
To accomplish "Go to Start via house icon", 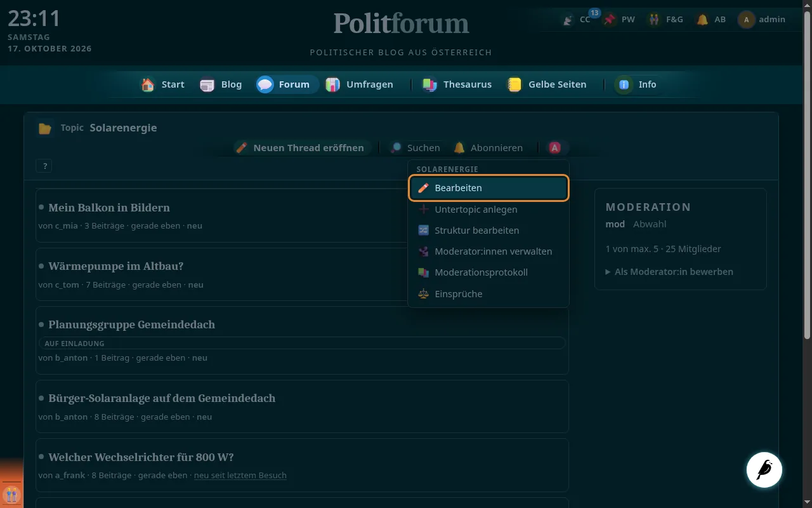I will click(148, 84).
